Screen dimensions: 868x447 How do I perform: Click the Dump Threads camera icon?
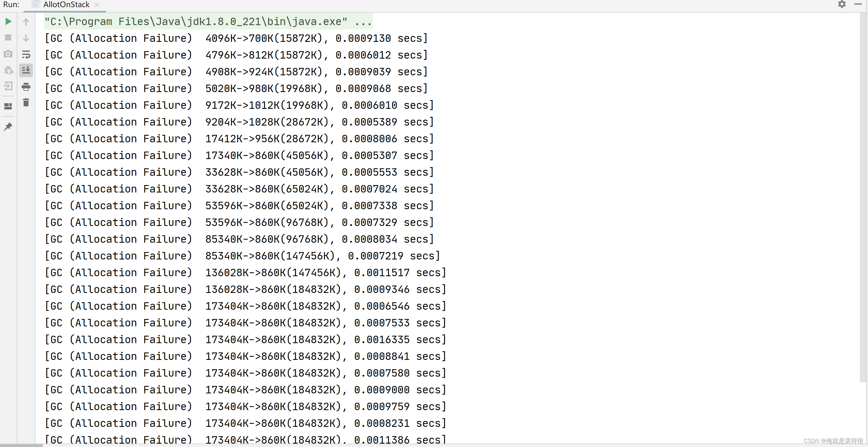pyautogui.click(x=8, y=54)
